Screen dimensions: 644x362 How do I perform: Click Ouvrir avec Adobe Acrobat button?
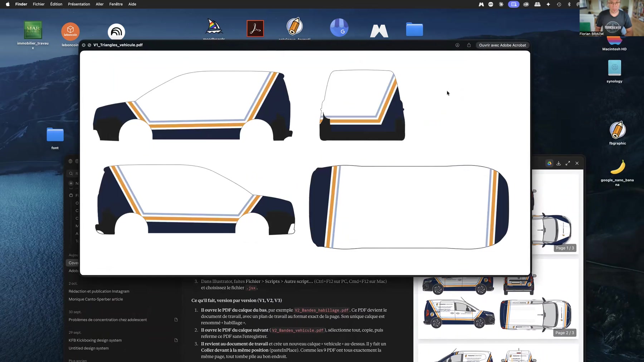[502, 45]
